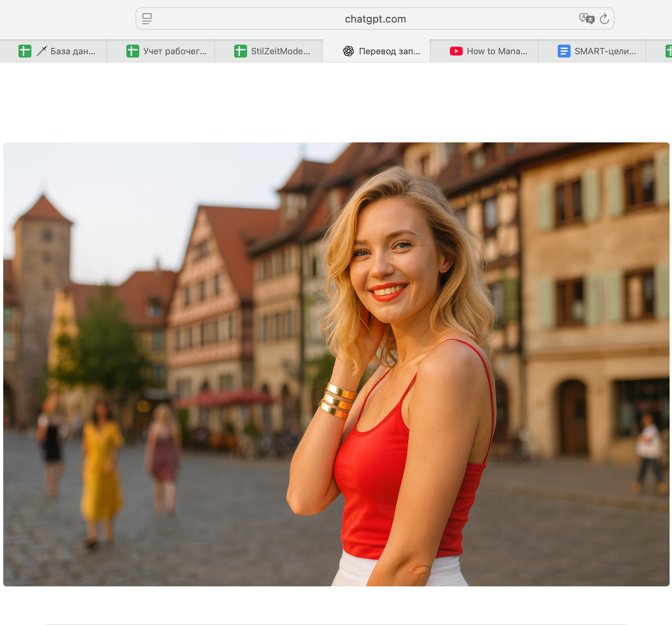Viewport: 672px width, 625px height.
Task: Click the page reader icon in address bar
Action: pos(147,19)
